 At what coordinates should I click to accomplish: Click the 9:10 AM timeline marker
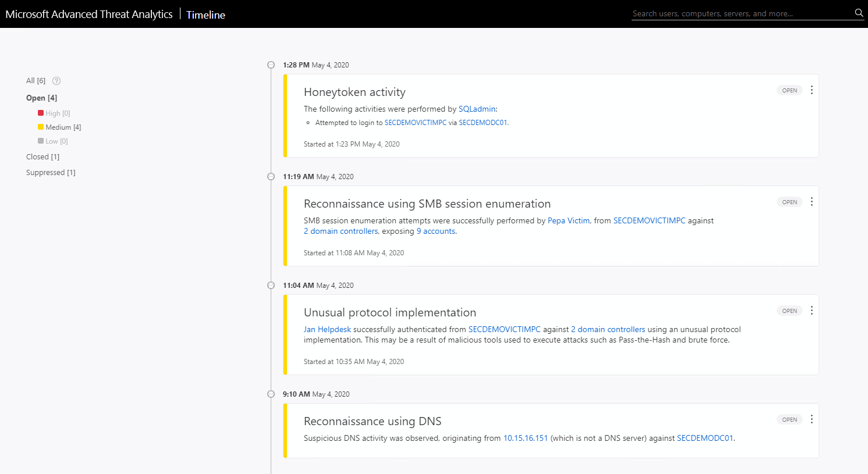click(271, 394)
